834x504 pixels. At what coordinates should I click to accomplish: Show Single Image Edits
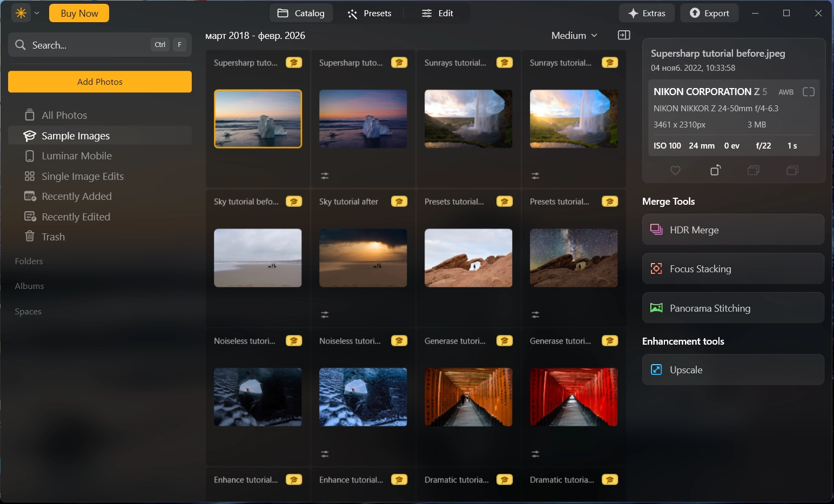(100, 176)
